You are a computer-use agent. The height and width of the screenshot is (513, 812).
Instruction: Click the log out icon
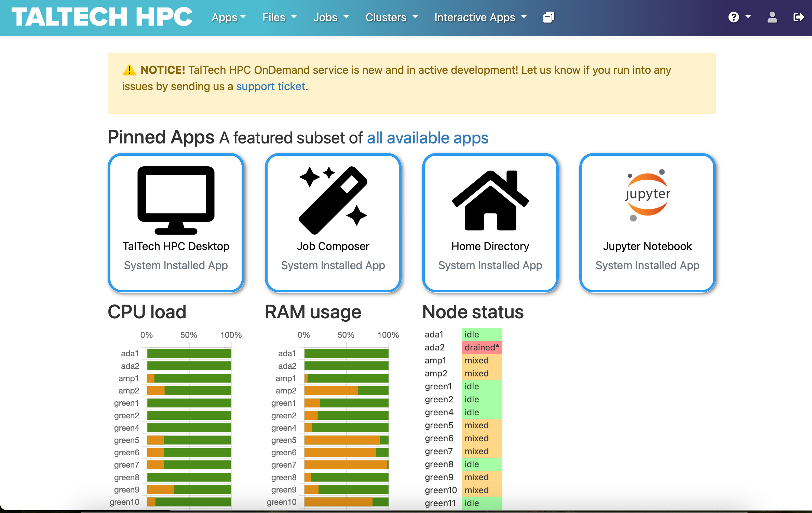point(799,17)
